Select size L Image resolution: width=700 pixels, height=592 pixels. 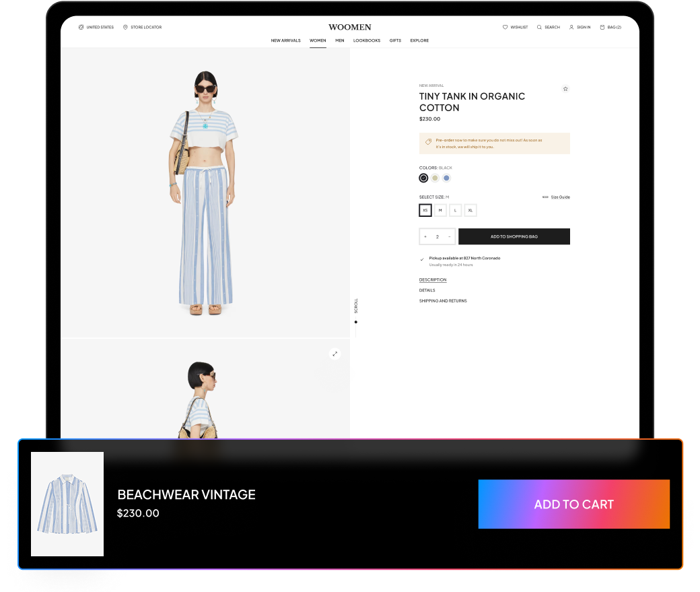[x=456, y=210]
